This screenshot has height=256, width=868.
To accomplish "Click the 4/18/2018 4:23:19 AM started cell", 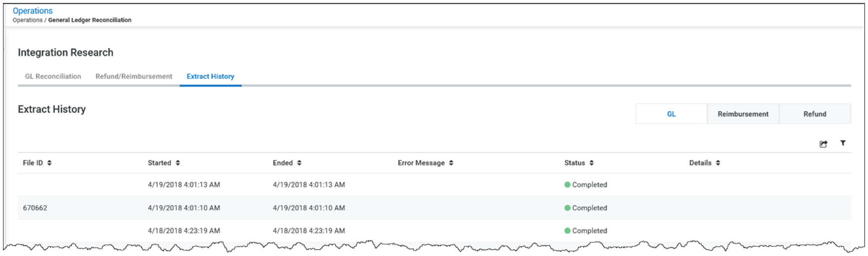I will (184, 231).
